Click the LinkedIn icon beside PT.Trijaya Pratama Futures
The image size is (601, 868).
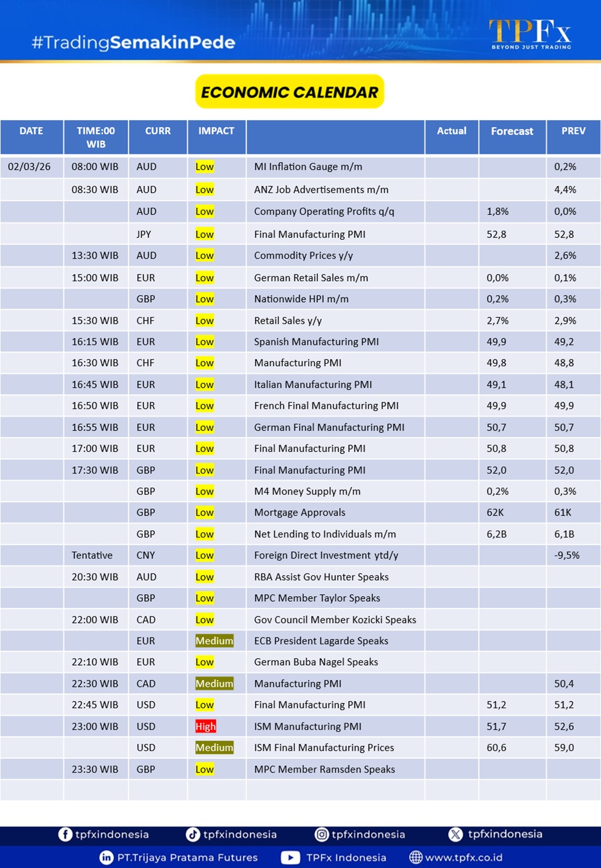[106, 858]
